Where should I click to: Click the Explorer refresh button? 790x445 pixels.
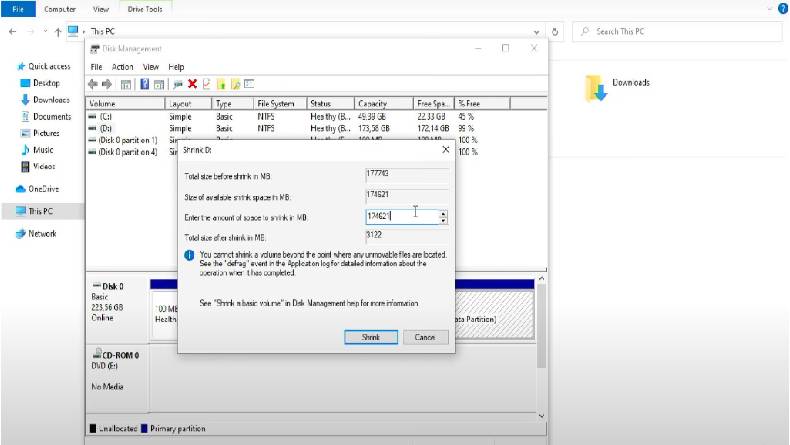555,32
